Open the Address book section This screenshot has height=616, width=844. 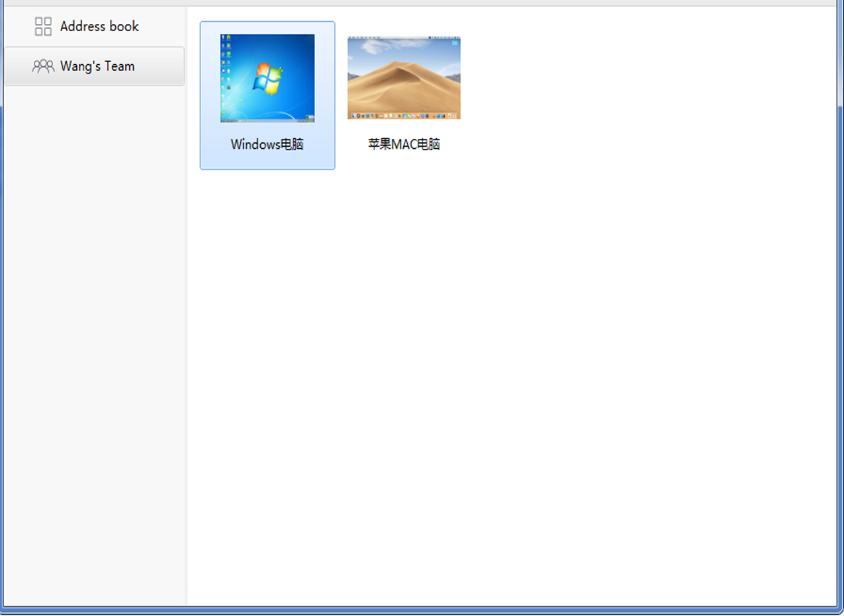coord(99,26)
